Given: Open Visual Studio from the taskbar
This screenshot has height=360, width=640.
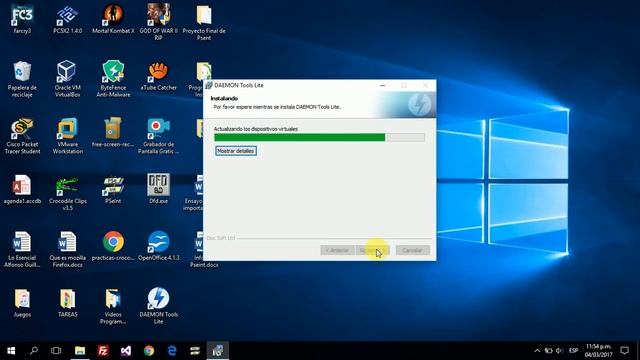Looking at the screenshot, I should pos(126,350).
